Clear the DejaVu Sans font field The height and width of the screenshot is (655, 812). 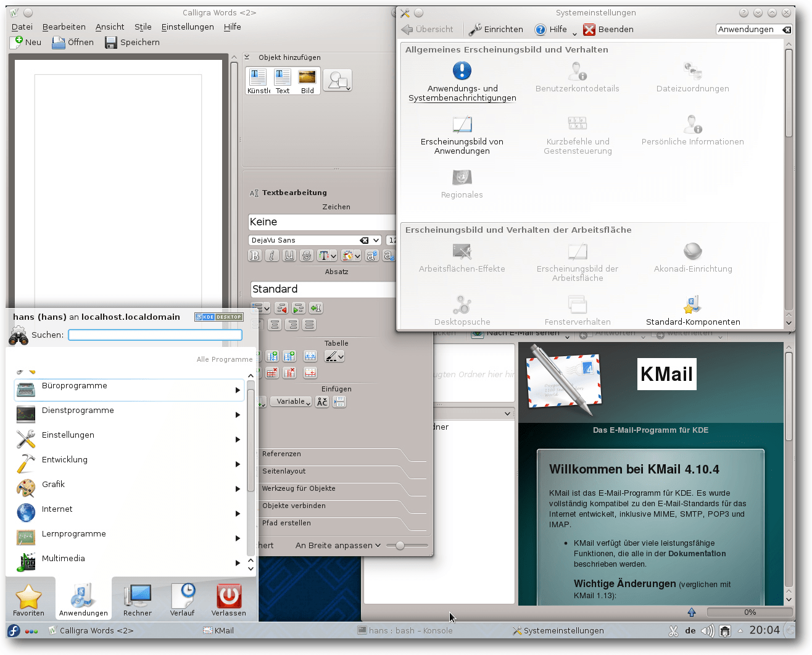click(364, 240)
